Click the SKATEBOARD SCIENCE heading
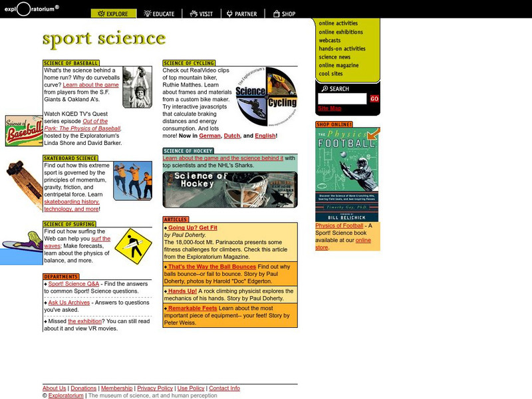 point(70,158)
